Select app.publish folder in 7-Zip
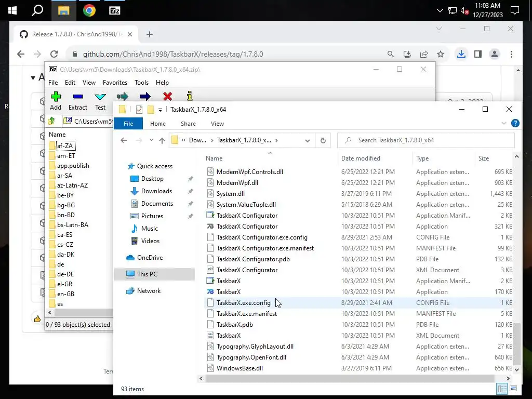The height and width of the screenshot is (399, 532). 73,166
